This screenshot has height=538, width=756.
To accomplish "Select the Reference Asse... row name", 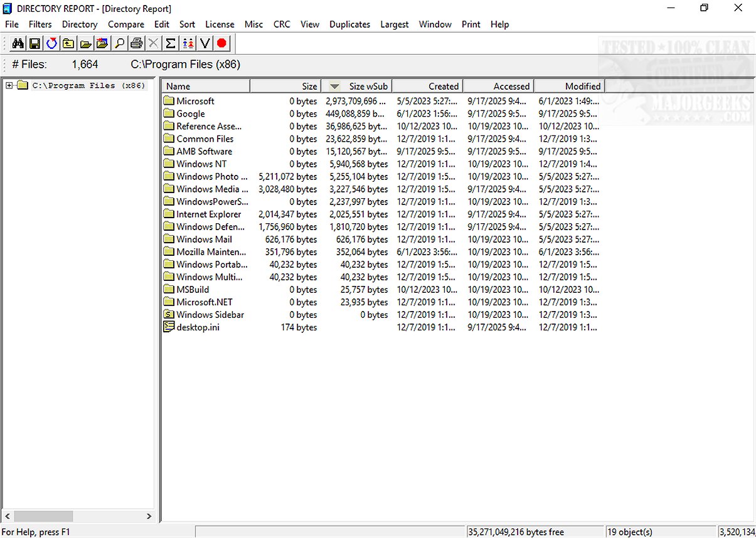I will point(209,126).
